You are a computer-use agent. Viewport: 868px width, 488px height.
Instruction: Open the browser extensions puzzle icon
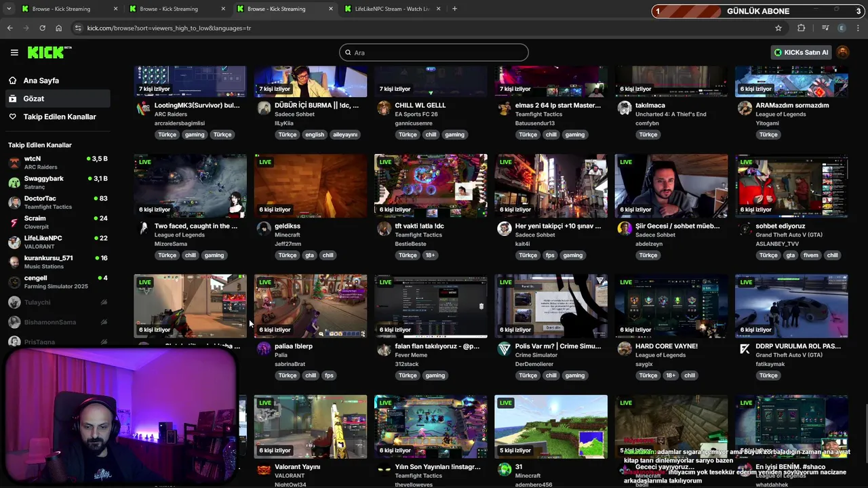coord(802,28)
